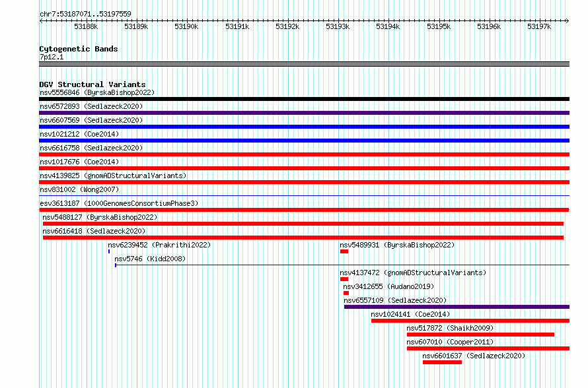
Task: Click the 53190k ruler tick label
Action: click(x=186, y=26)
